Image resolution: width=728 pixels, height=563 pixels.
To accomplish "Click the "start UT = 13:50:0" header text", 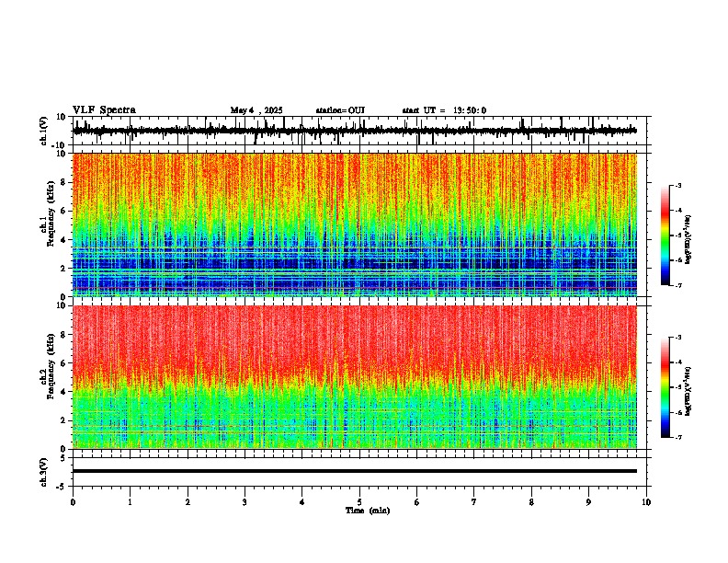I will [x=444, y=110].
